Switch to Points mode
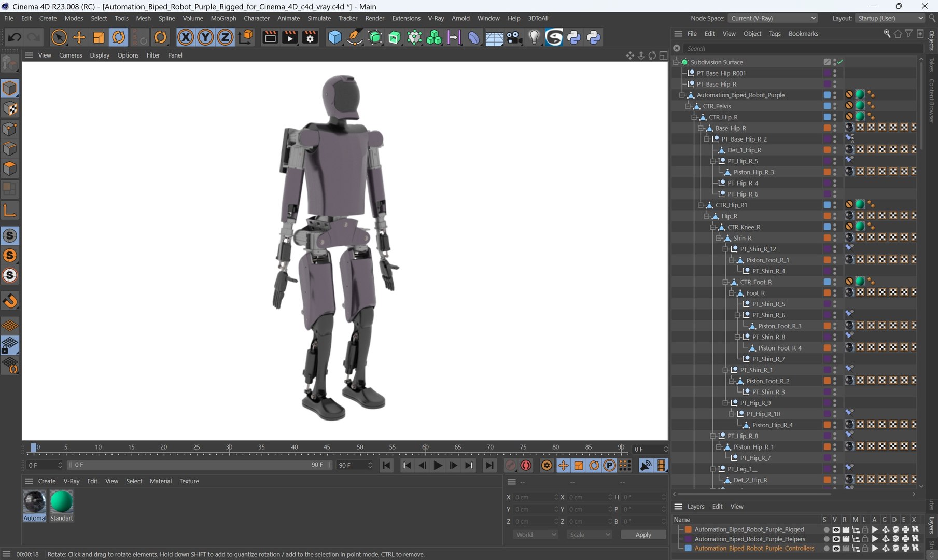Screen dimensions: 938x560 (x=10, y=129)
